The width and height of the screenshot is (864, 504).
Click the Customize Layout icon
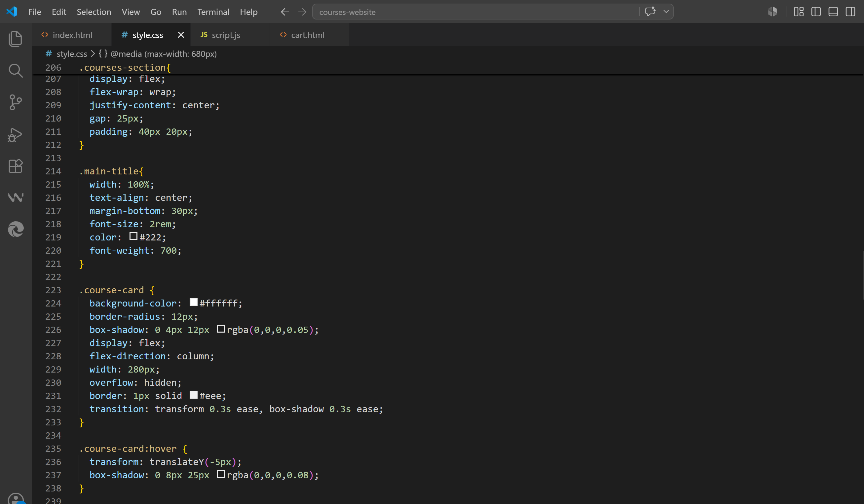(799, 12)
